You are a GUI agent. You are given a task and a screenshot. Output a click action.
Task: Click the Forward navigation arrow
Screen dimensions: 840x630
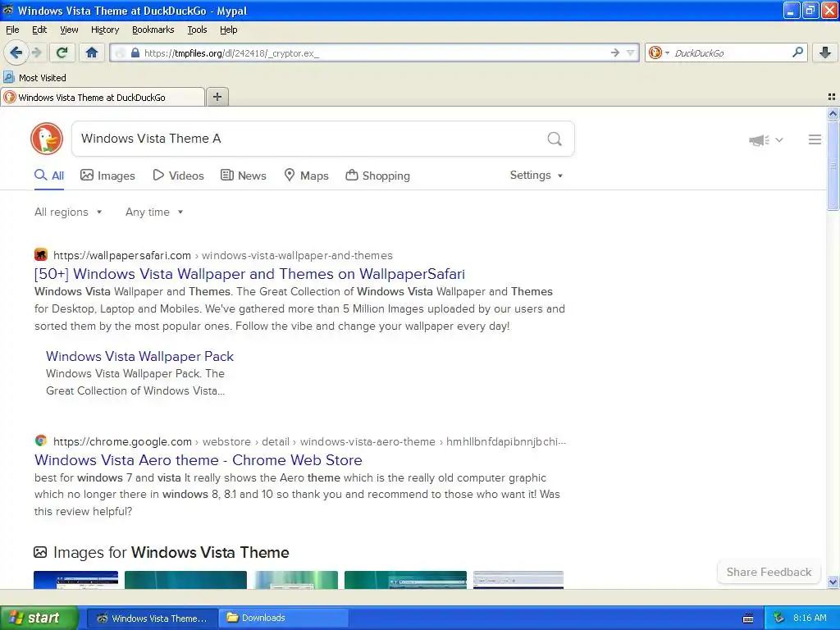point(36,52)
